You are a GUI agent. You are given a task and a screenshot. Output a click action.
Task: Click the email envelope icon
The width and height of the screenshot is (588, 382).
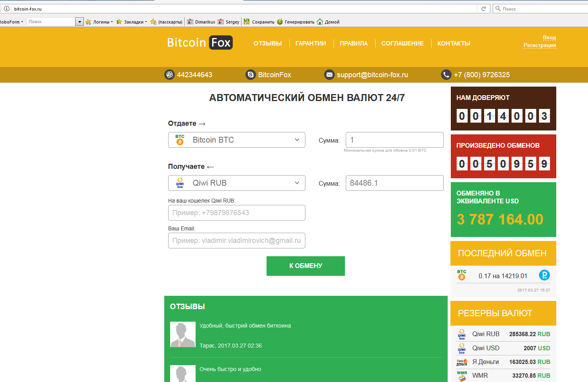click(329, 74)
